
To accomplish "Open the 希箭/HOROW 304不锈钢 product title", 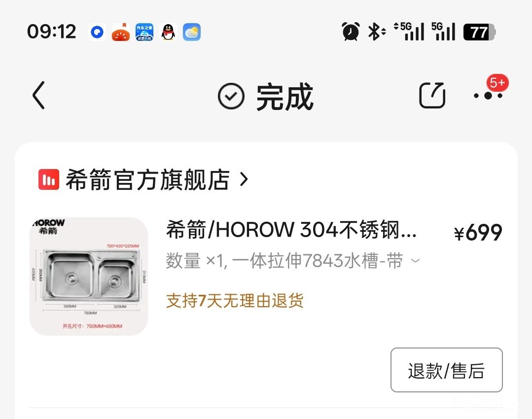I will tap(291, 230).
